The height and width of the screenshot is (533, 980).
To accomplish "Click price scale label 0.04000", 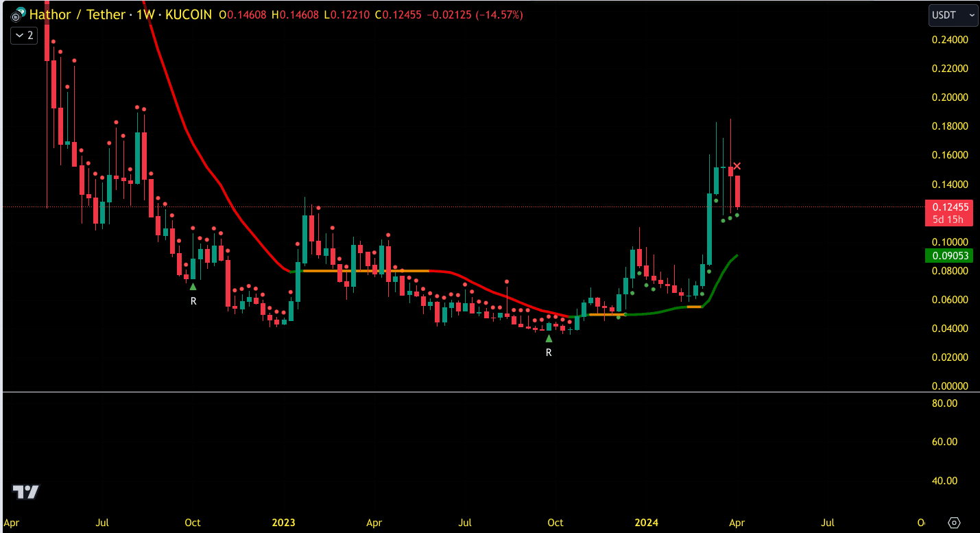I will tap(950, 329).
